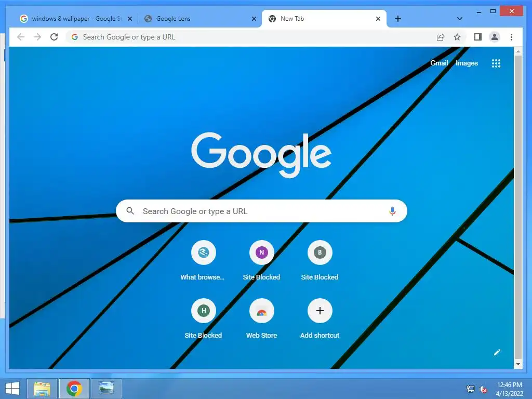Viewport: 532px width, 399px height.
Task: Open the Site Blocked shortcut with N icon
Action: [261, 252]
